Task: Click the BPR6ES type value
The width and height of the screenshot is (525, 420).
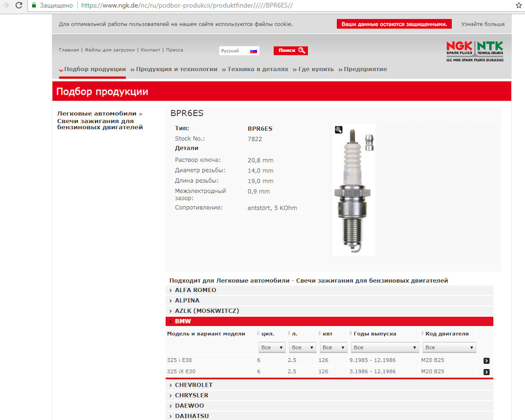Action: point(260,129)
